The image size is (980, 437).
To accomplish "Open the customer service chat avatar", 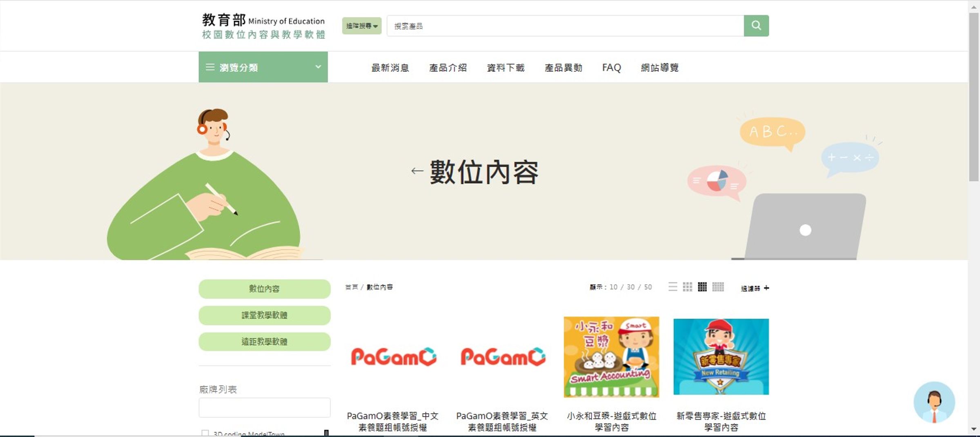I will click(934, 402).
